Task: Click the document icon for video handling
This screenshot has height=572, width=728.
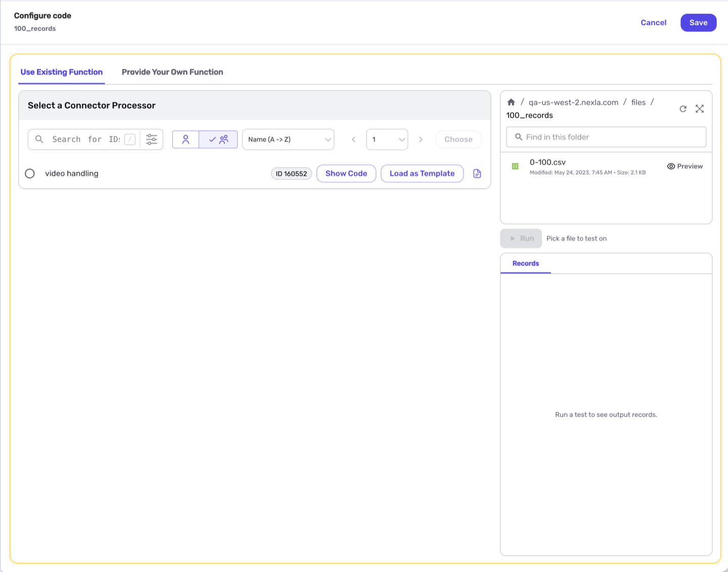Action: point(477,173)
